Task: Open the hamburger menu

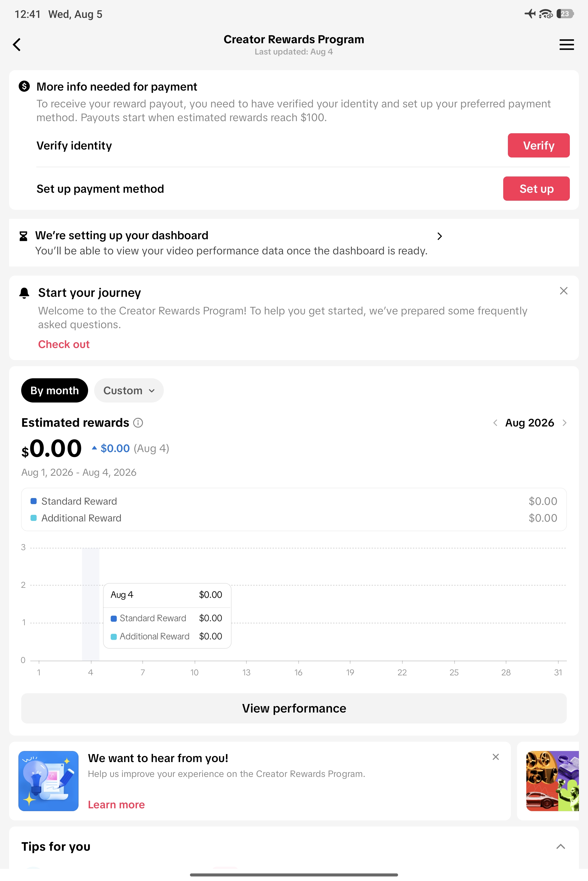Action: click(566, 45)
